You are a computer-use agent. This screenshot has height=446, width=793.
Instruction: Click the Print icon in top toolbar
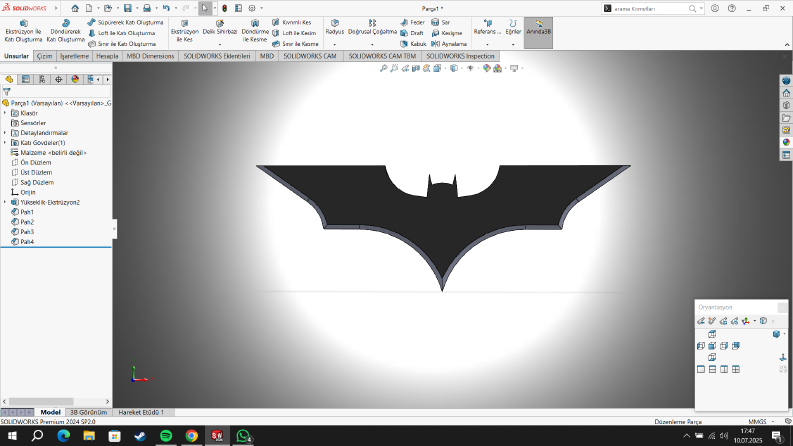tap(147, 8)
